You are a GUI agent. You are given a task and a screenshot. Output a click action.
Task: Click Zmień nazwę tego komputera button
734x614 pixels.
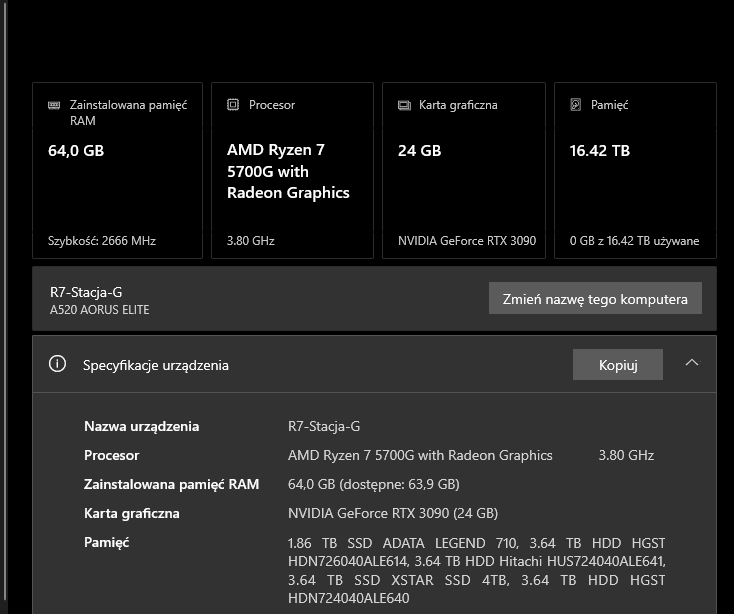595,298
